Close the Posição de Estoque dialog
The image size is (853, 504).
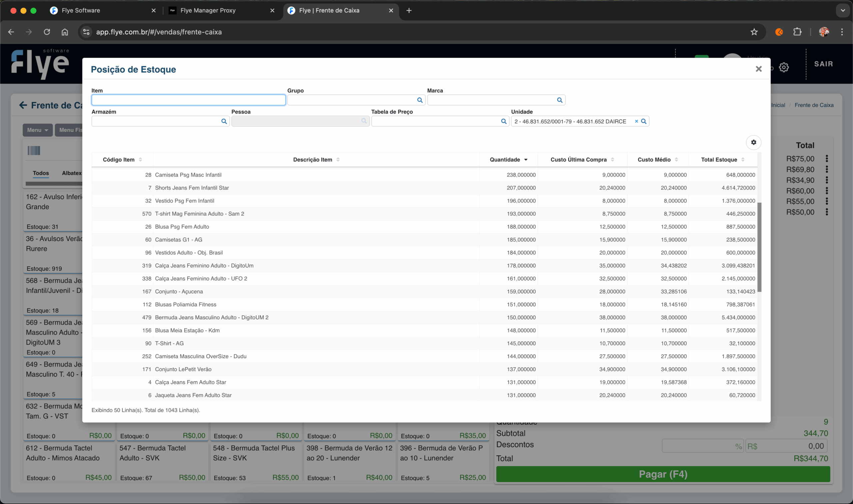tap(758, 69)
